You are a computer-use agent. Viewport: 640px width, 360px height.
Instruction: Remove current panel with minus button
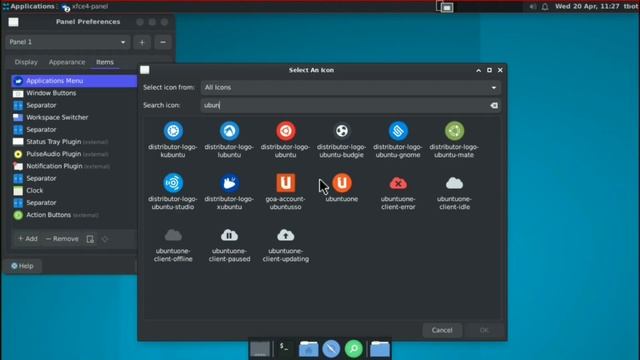point(163,42)
